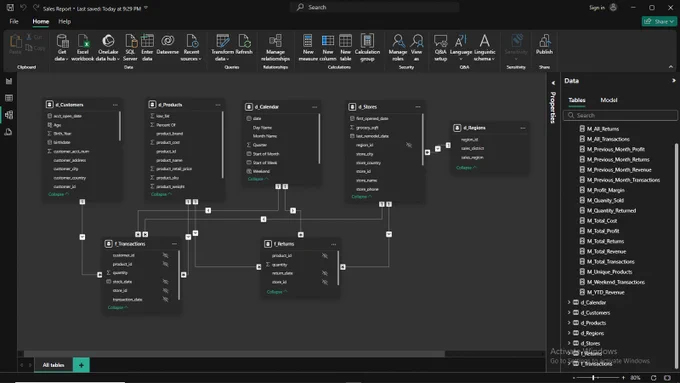This screenshot has width=680, height=383.
Task: Collapse the d_Products table card
Action: pos(161,194)
